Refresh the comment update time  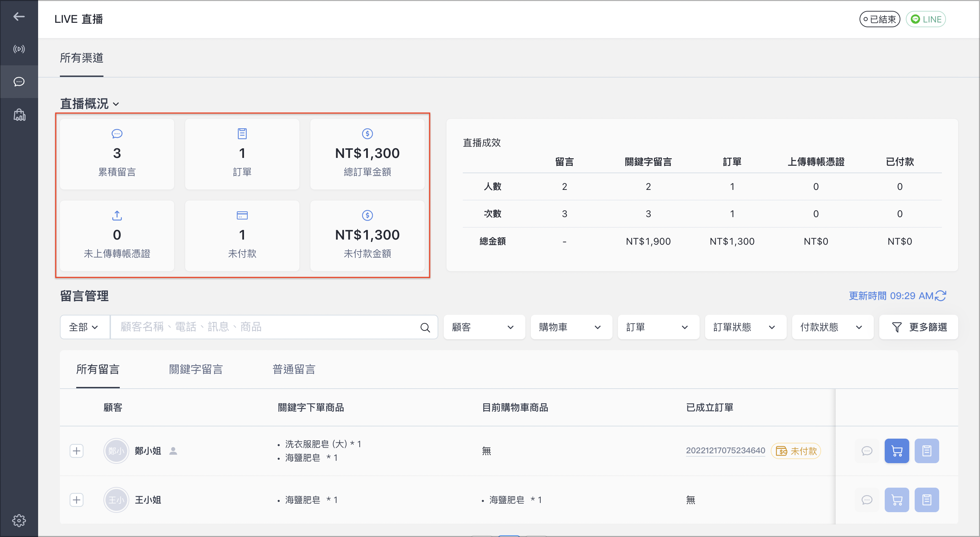click(941, 296)
